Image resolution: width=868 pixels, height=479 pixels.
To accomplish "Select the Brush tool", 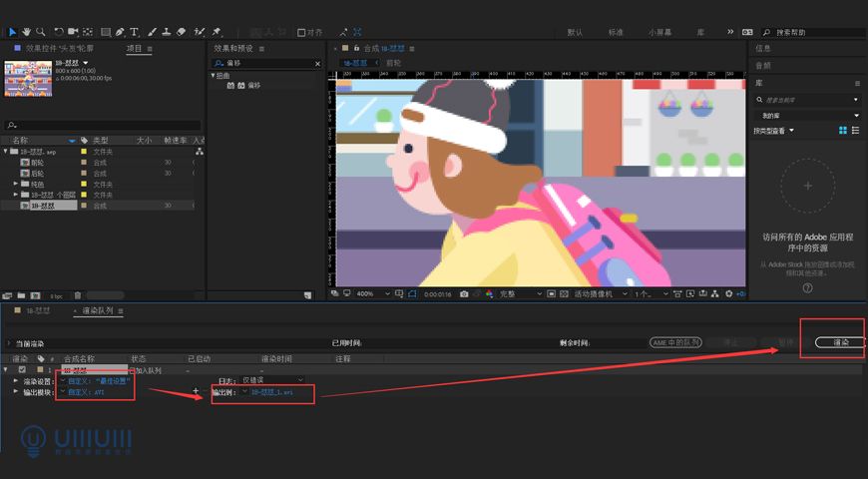I will point(152,32).
